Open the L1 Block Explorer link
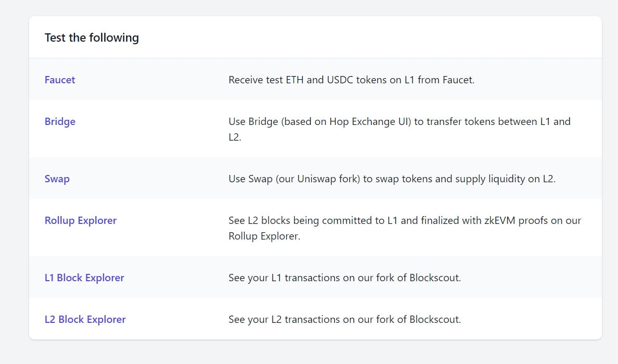 click(x=84, y=278)
